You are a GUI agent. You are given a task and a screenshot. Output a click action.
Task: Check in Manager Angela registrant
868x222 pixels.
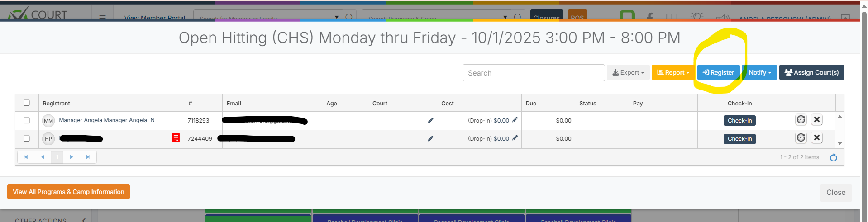(x=739, y=121)
